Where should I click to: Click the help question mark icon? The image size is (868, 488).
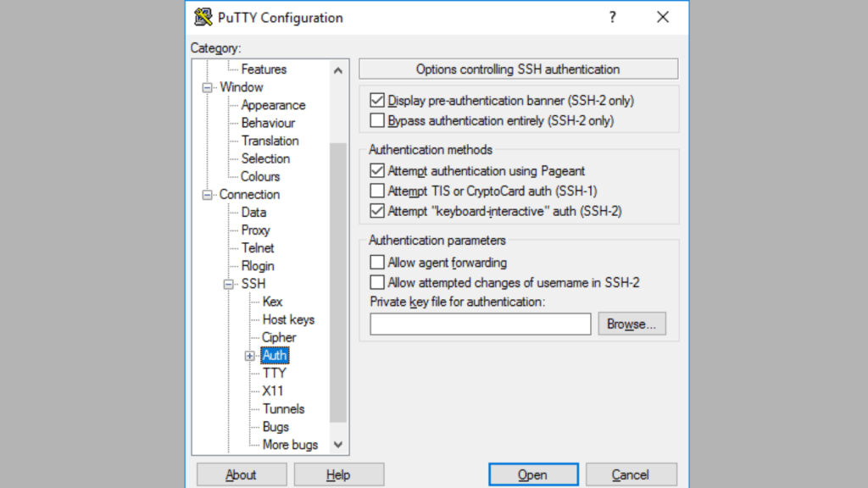[612, 17]
